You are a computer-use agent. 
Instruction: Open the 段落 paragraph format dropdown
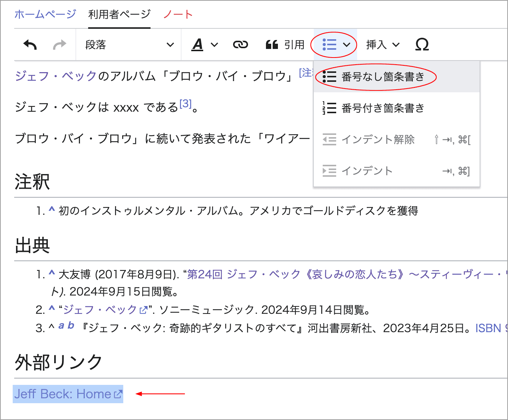129,45
